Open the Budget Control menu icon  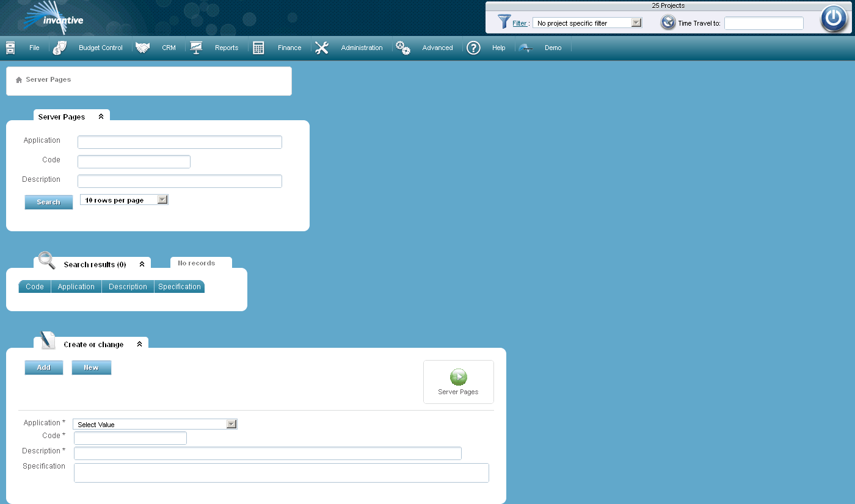59,47
